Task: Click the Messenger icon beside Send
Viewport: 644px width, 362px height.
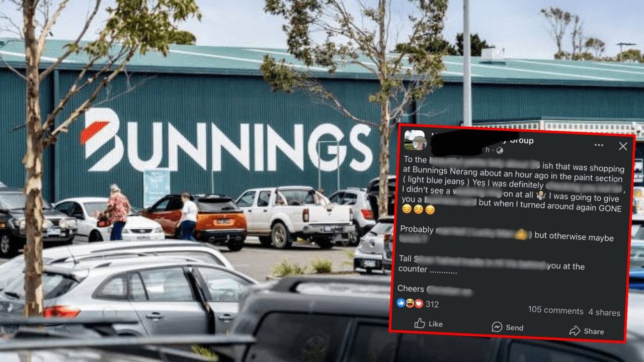Action: pos(497,327)
